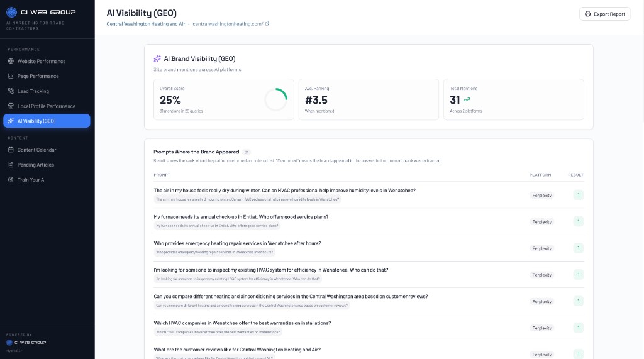Screen dimensions: 644x359
Task: Select the emergency heating repair after hours prompt
Action: pyautogui.click(x=237, y=243)
